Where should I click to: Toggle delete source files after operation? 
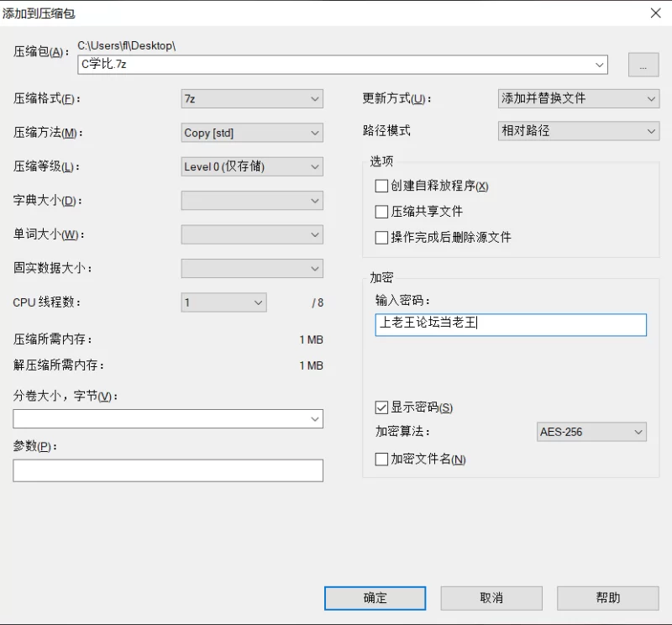point(381,238)
